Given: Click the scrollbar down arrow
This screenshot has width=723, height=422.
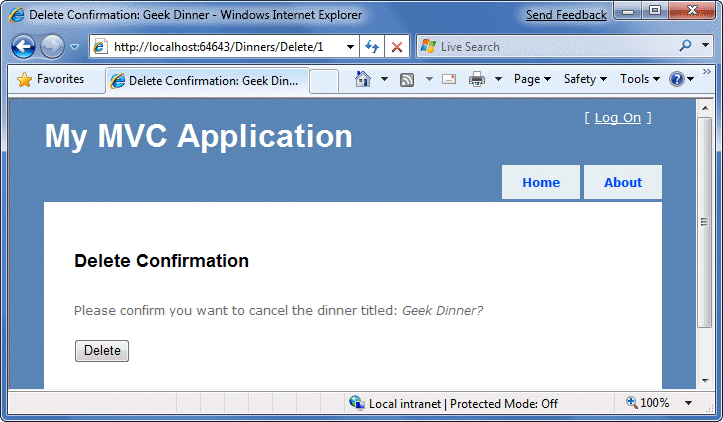Looking at the screenshot, I should [705, 381].
